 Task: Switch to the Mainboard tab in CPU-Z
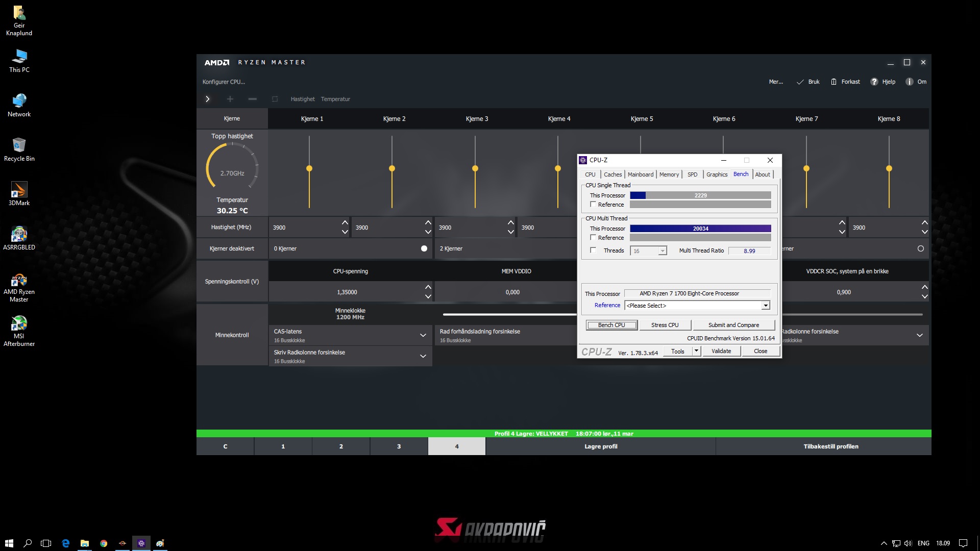tap(640, 174)
